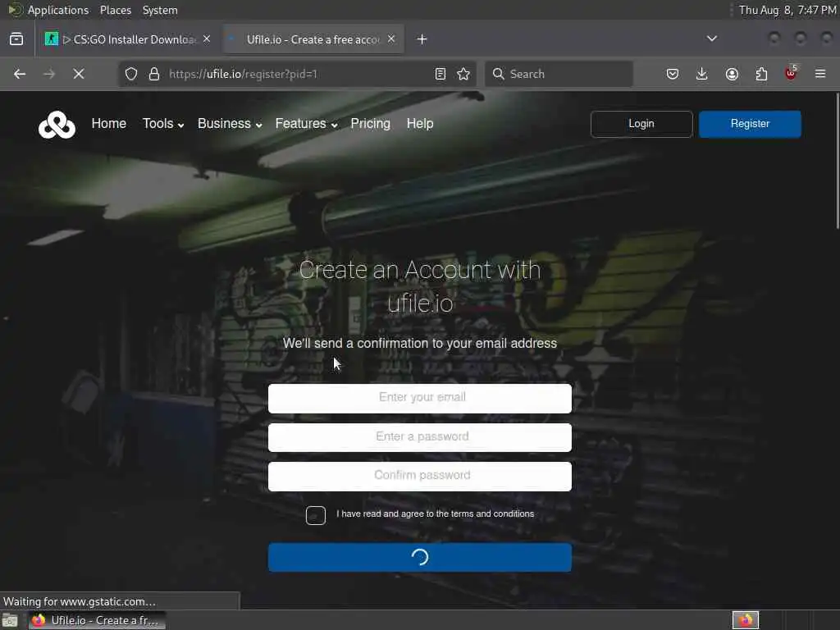Select the Ufile.io Create a free account tab

click(313, 39)
